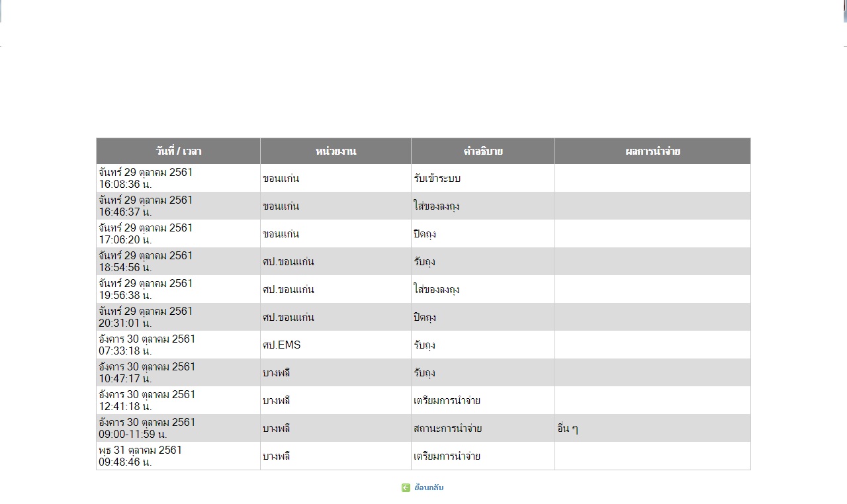
Task: Select the วันที่ / เวลา column header
Action: click(x=178, y=151)
